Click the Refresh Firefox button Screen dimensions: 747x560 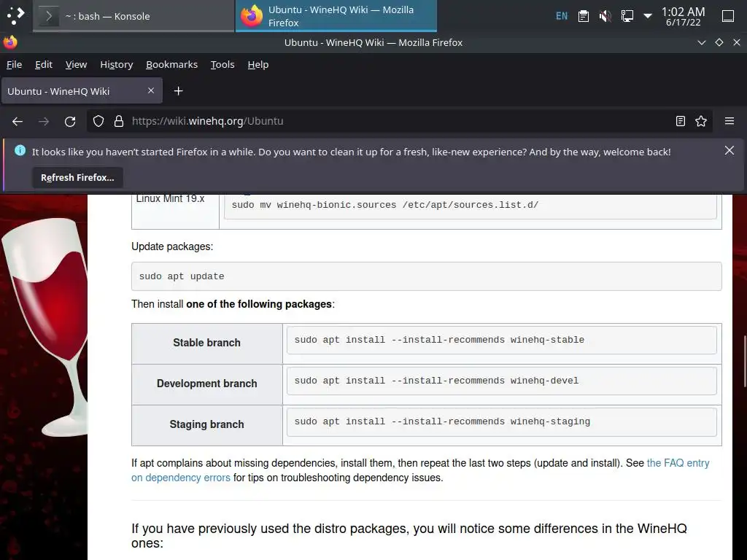pos(77,178)
